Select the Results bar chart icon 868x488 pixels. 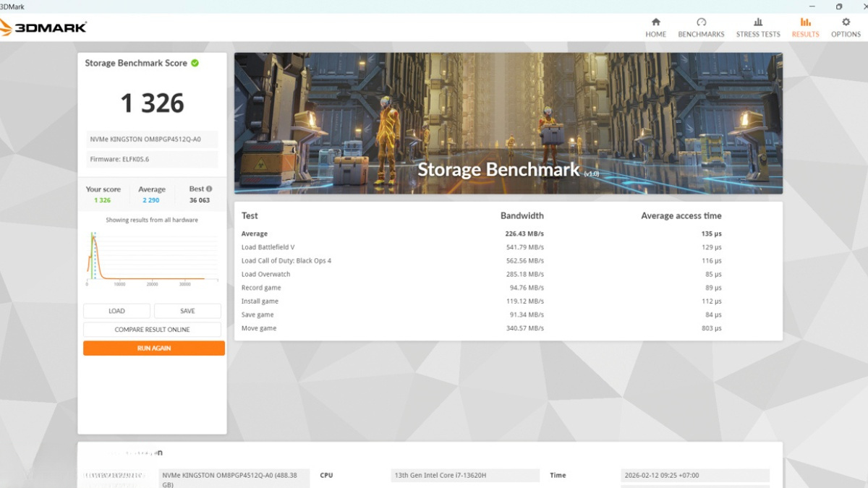(805, 22)
